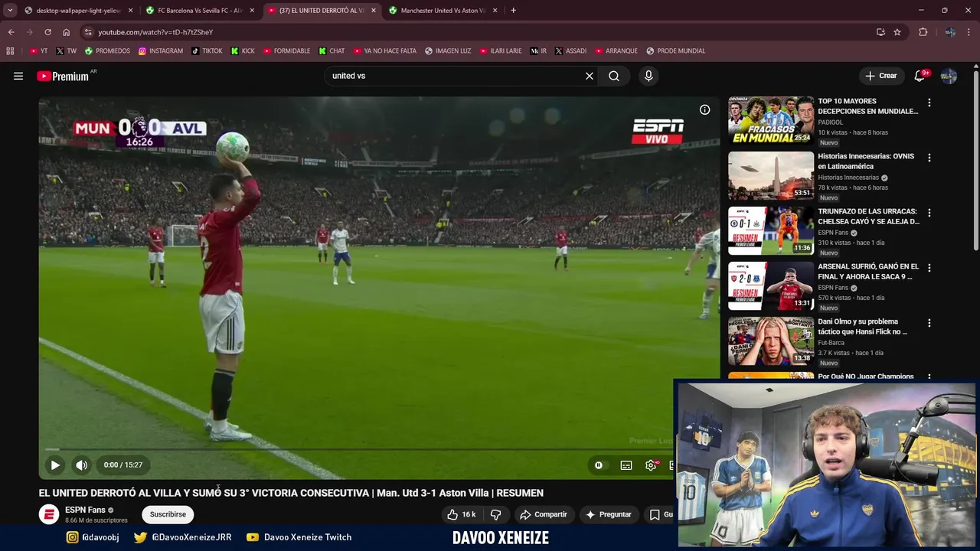Start voice search with the microphone
Viewport: 980px width, 551px height.
(648, 76)
